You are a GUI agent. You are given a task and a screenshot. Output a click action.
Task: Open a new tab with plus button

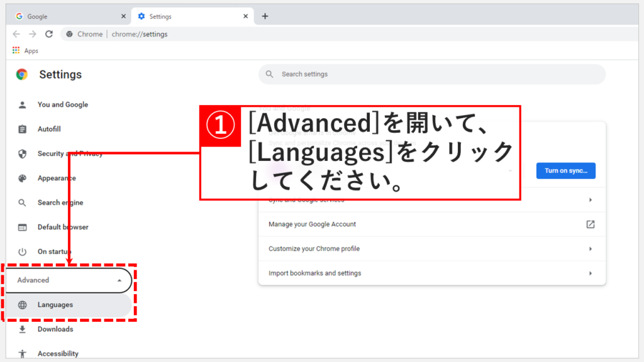265,16
